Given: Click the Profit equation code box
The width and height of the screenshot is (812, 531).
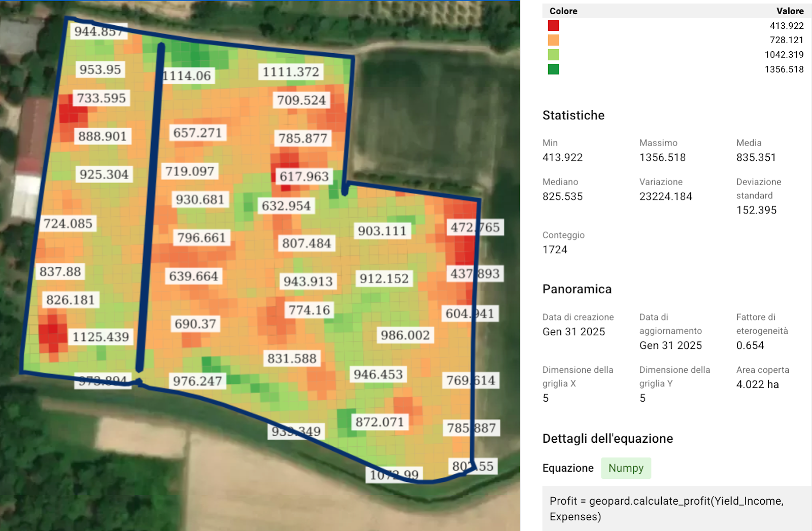Looking at the screenshot, I should [x=666, y=509].
